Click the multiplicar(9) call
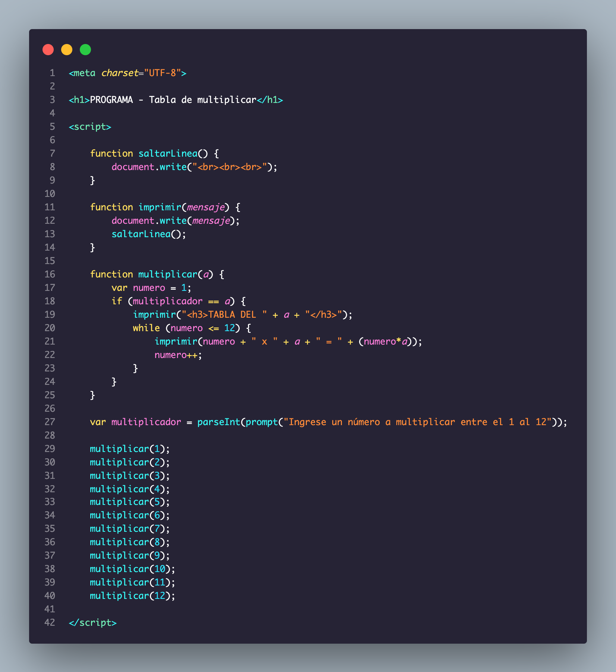The height and width of the screenshot is (672, 616). [130, 556]
